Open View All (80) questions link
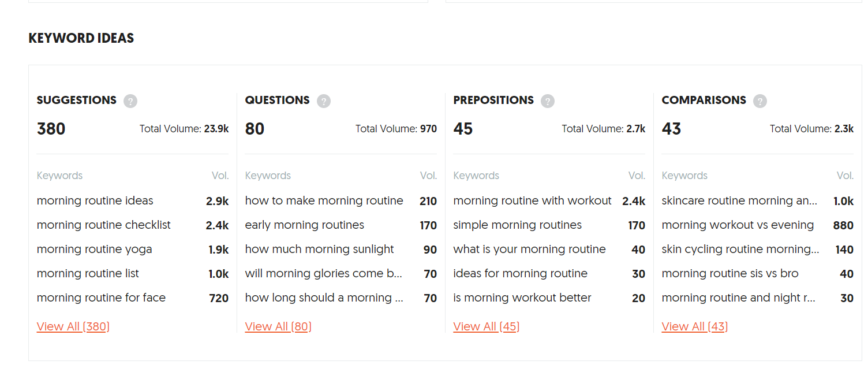Screen dimensions: 868x383 [x=278, y=326]
